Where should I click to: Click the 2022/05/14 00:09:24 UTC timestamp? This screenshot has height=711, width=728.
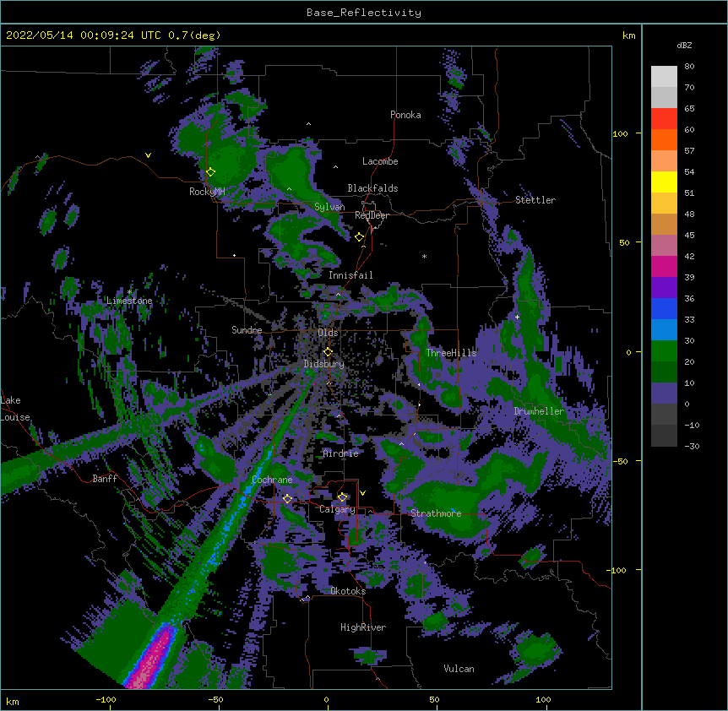83,35
